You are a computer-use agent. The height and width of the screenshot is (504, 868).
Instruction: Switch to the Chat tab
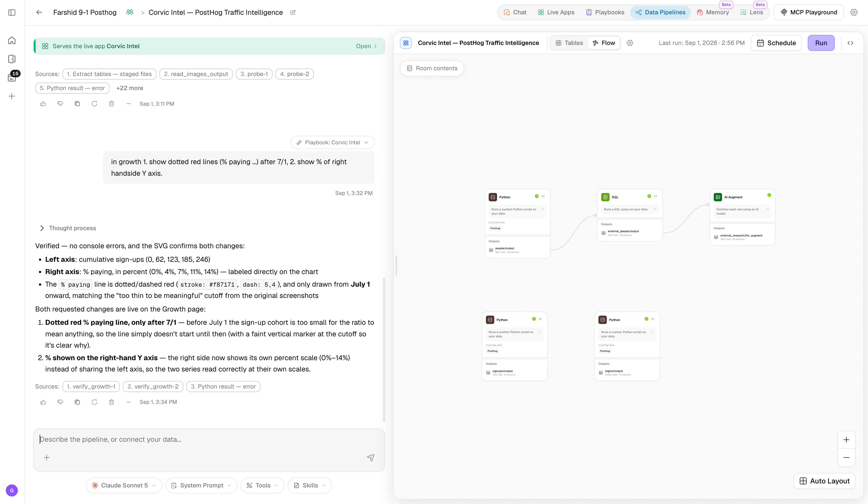515,12
